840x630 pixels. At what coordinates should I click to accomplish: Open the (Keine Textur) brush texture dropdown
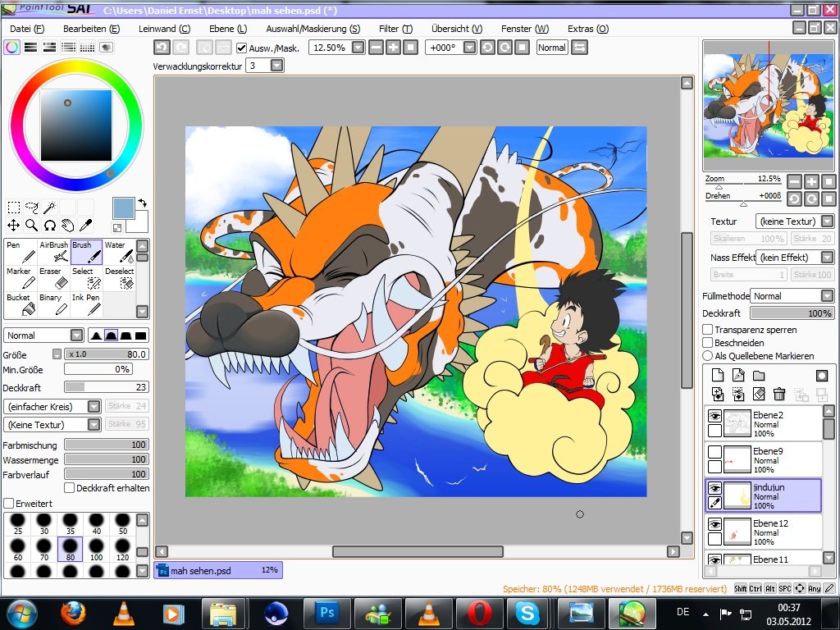point(94,425)
